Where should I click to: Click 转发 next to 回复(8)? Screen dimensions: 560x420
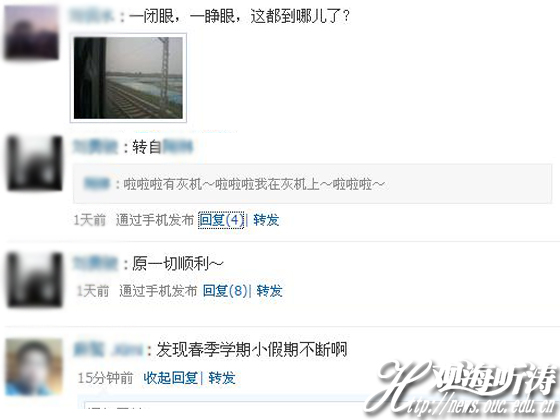pyautogui.click(x=270, y=291)
